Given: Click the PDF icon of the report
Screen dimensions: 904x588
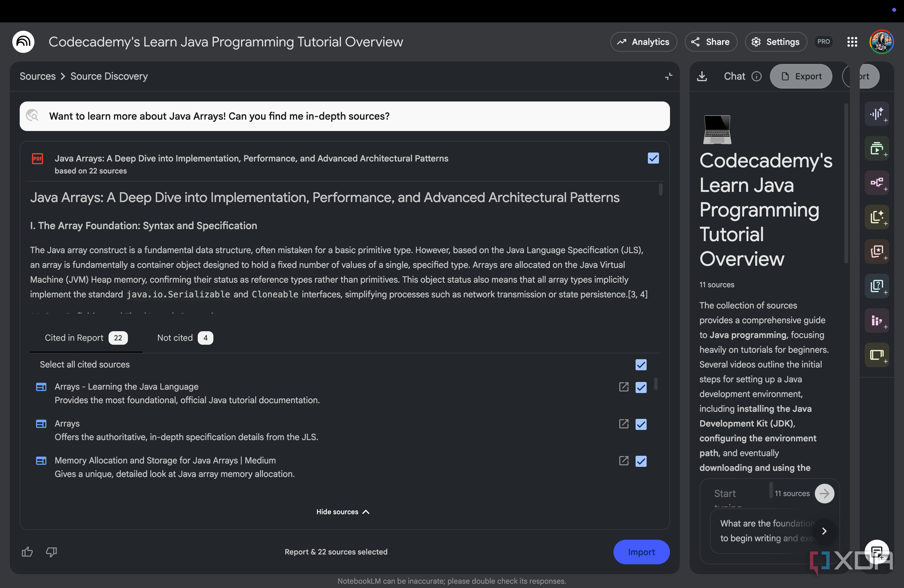Looking at the screenshot, I should click(38, 158).
